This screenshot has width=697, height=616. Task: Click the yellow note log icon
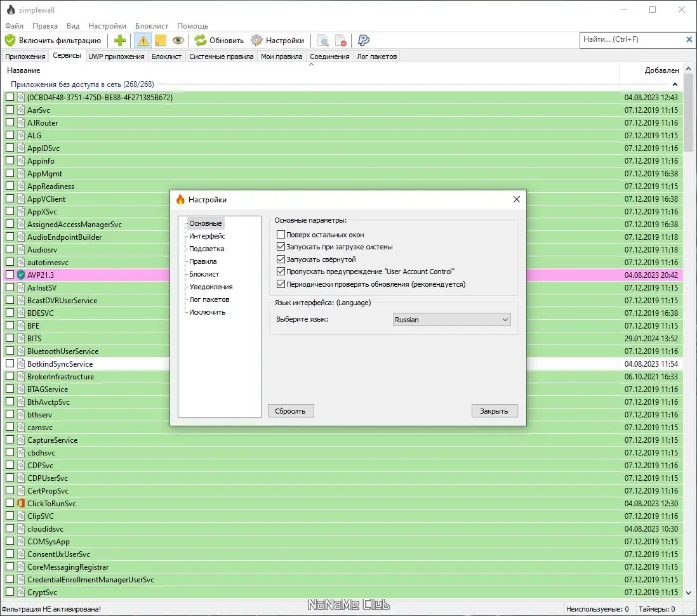tap(160, 41)
